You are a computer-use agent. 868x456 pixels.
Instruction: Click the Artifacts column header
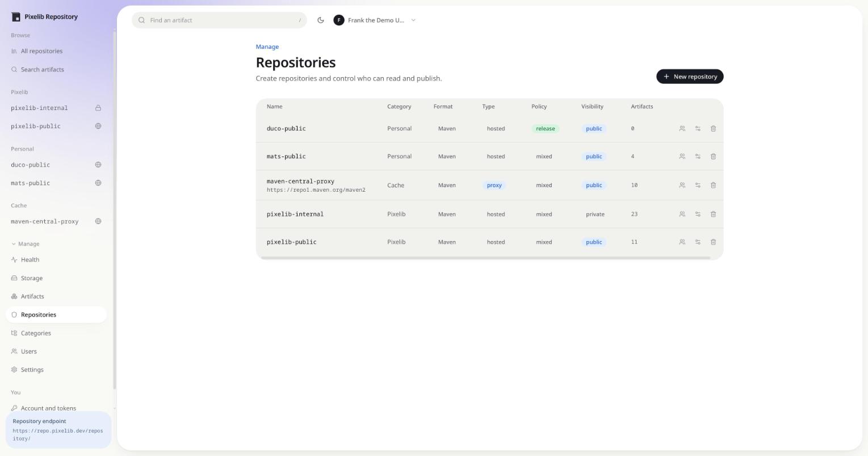point(642,107)
